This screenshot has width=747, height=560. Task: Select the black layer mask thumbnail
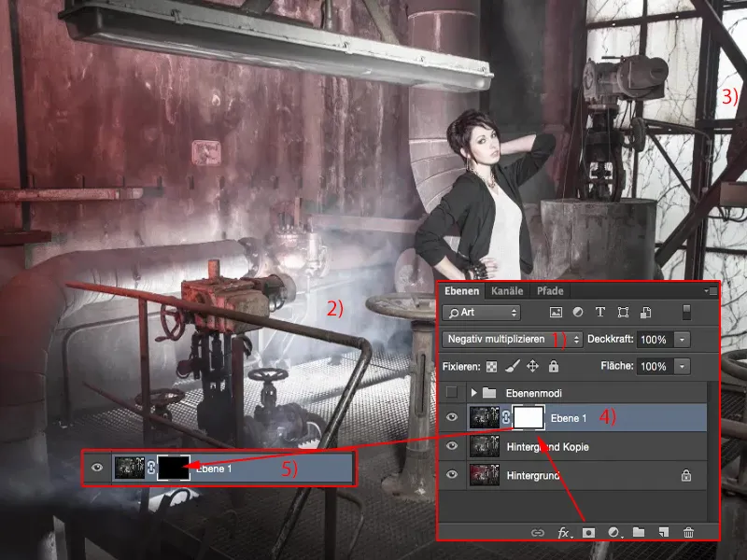click(x=174, y=468)
